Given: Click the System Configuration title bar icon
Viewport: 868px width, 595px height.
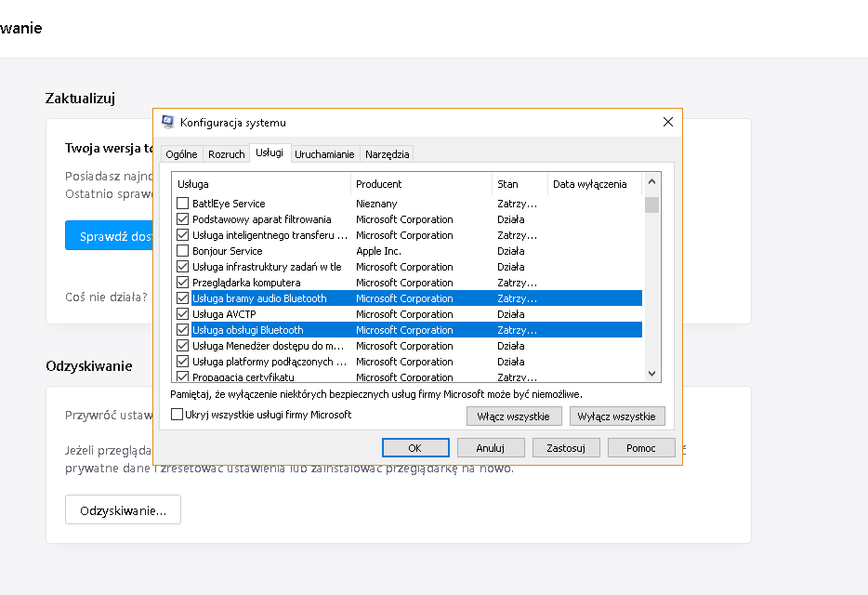Looking at the screenshot, I should coord(167,122).
